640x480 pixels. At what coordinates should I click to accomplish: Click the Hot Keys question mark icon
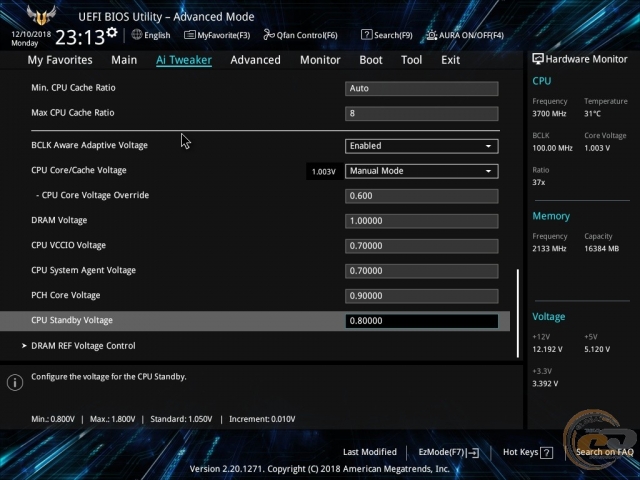click(x=546, y=452)
